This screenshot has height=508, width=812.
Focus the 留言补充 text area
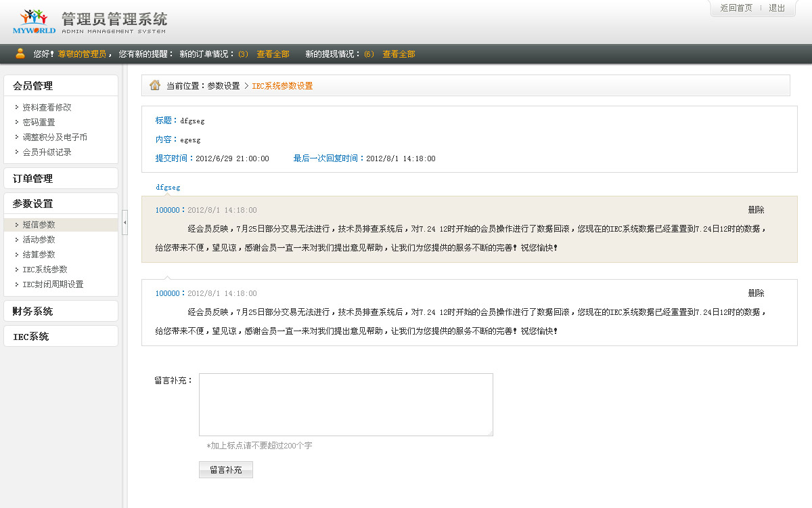pyautogui.click(x=346, y=404)
